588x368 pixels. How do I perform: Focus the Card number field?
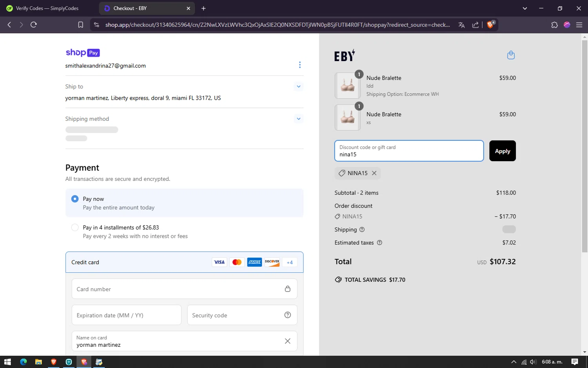184,289
